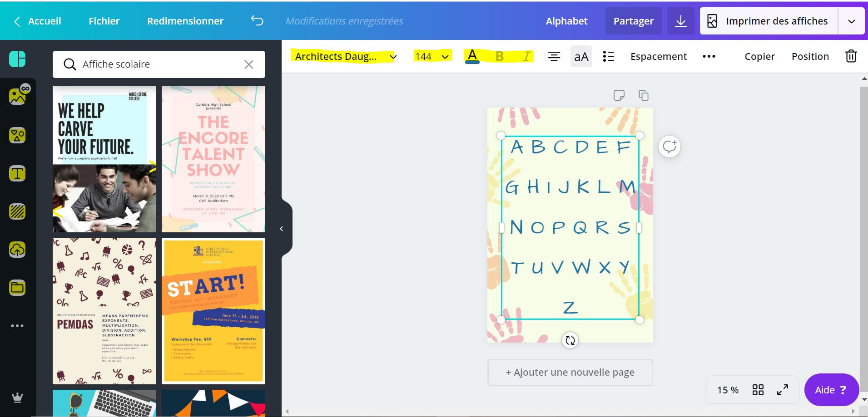Toggle uppercase aA text option
Viewport: 868px width, 417px height.
(x=581, y=56)
